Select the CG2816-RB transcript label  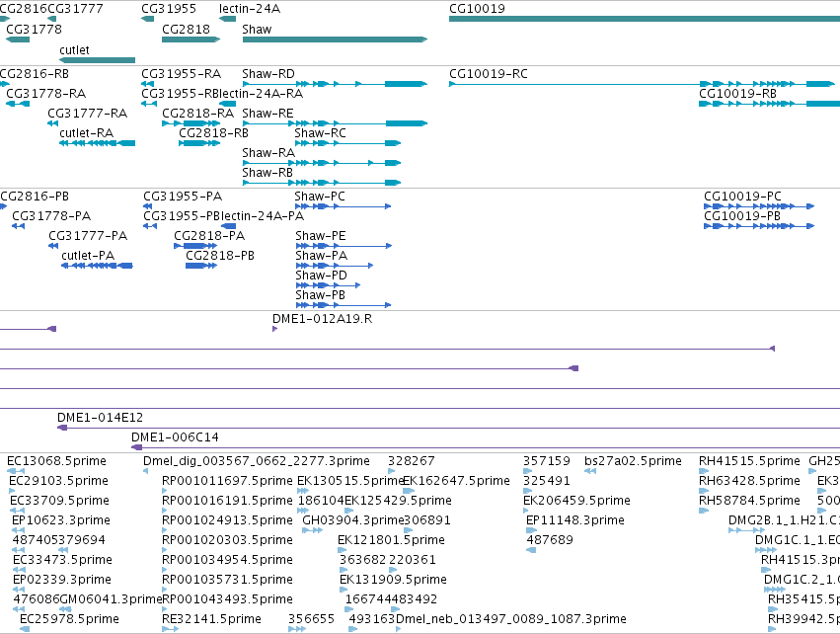pos(35,73)
